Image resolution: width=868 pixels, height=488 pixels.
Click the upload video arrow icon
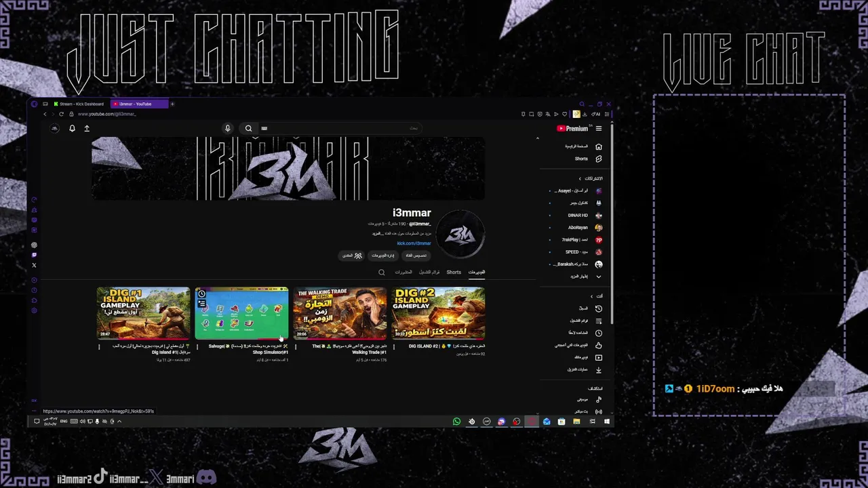tap(87, 128)
